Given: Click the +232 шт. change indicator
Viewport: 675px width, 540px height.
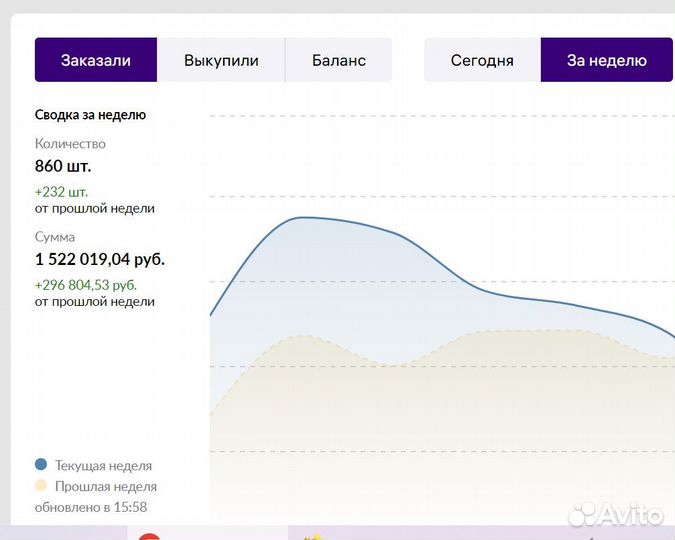Looking at the screenshot, I should (x=61, y=191).
